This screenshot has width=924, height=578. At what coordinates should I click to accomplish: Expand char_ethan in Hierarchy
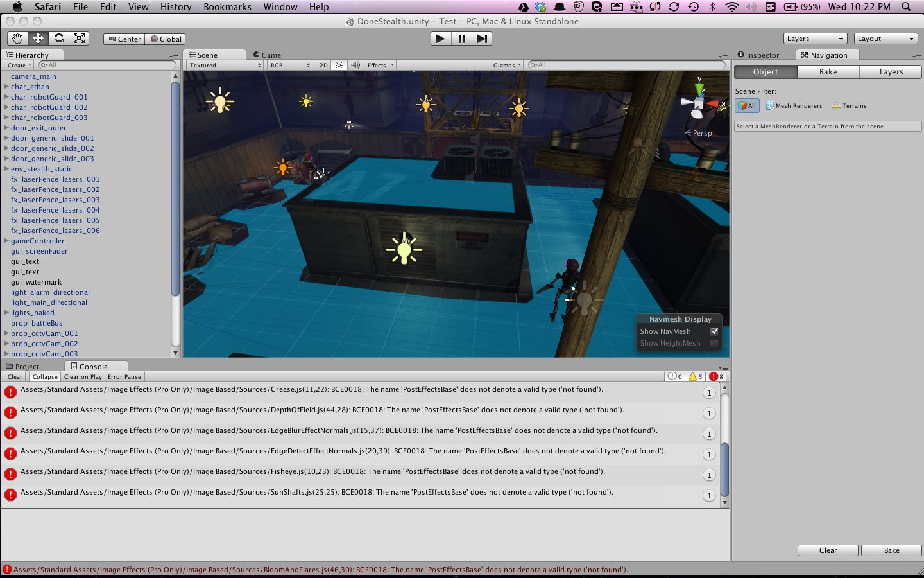(6, 87)
